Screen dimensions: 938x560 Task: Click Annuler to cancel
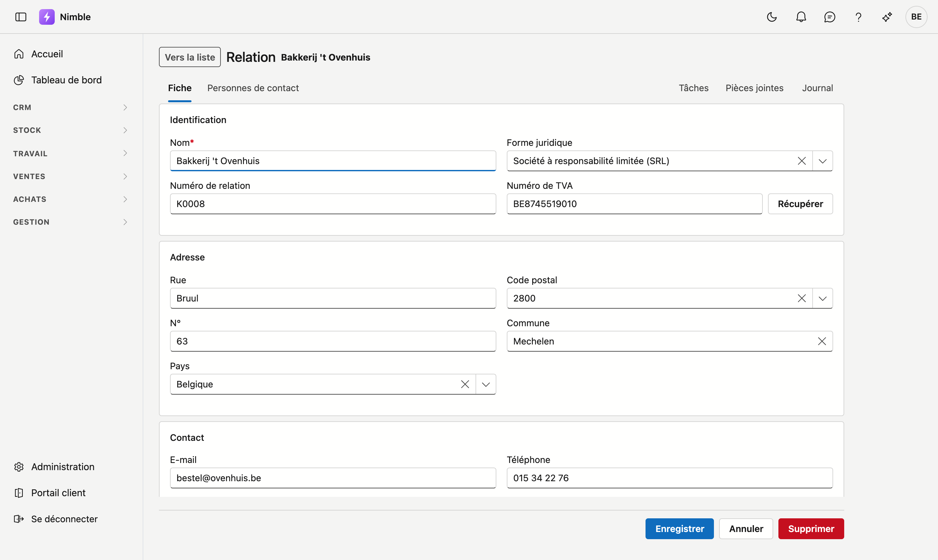[x=746, y=529]
